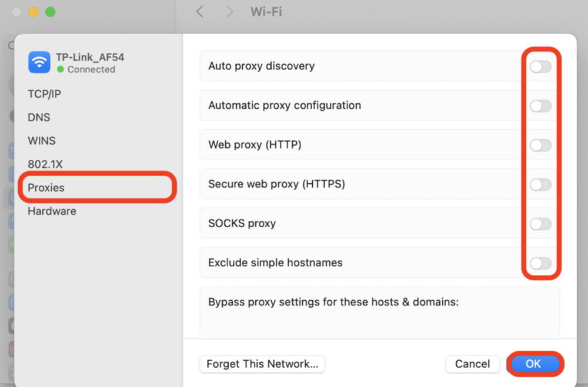
Task: Confirm settings with the OK button
Action: point(534,364)
